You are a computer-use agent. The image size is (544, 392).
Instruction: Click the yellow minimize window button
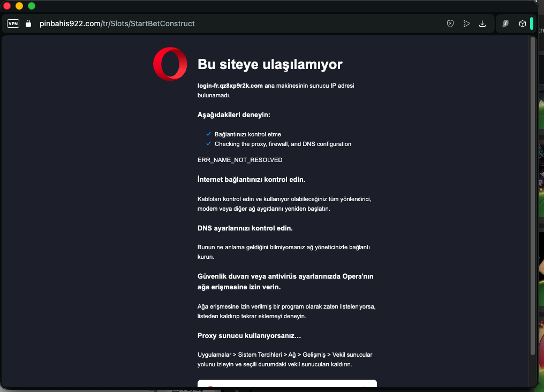[19, 6]
